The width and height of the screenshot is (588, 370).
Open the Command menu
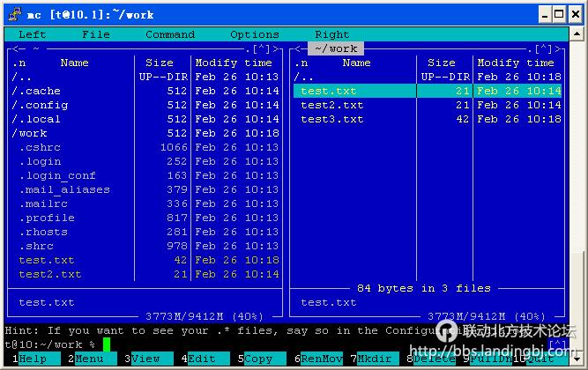[170, 34]
